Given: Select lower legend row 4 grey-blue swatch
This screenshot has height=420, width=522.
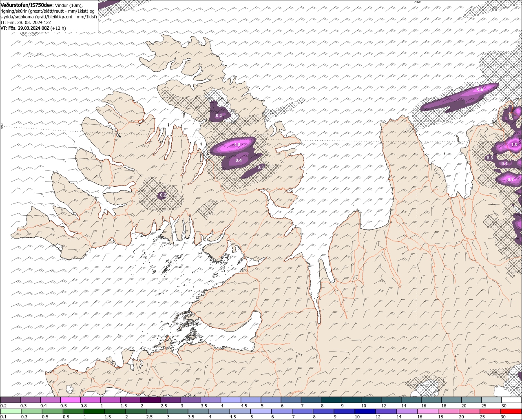Looking at the screenshot, I should click(219, 411).
